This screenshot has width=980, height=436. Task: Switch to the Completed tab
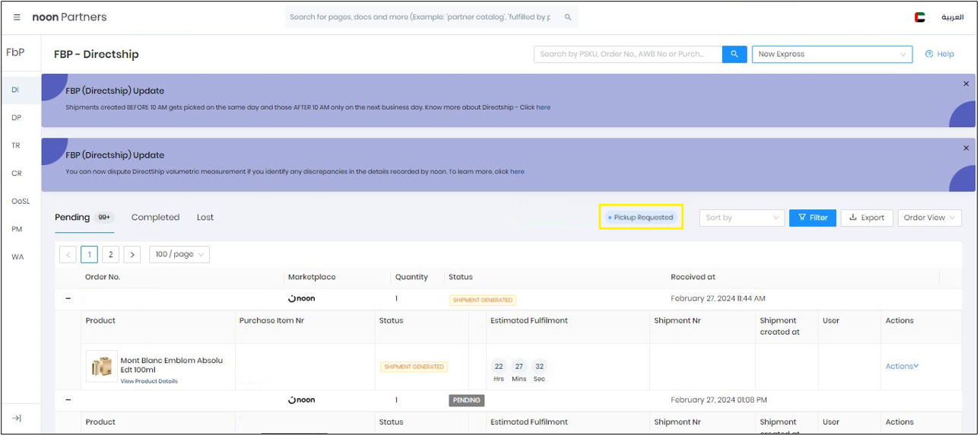click(x=155, y=217)
